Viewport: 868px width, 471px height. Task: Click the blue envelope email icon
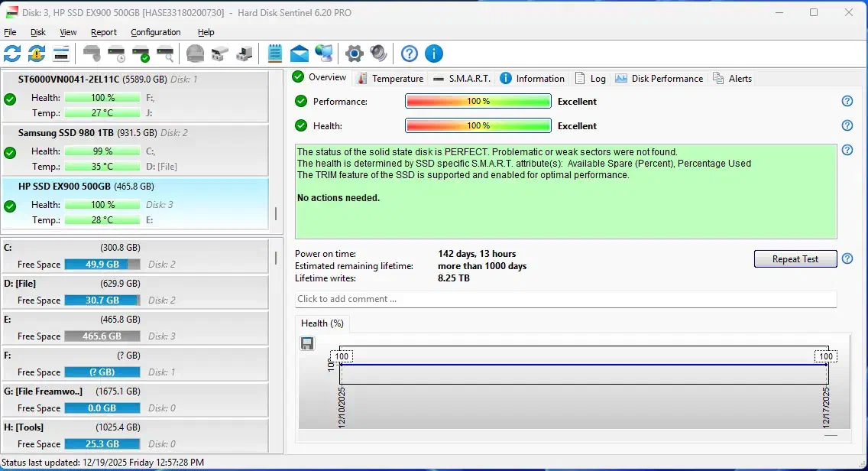[x=300, y=54]
